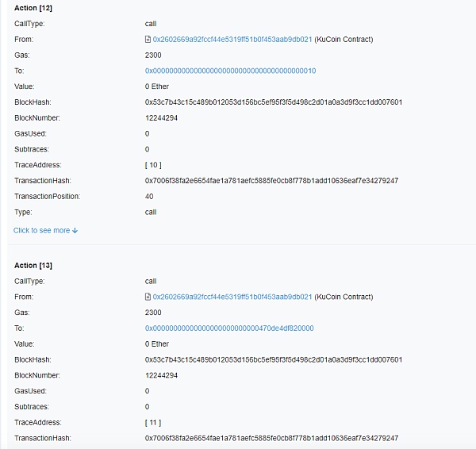This screenshot has width=476, height=449.
Task: Click the Action [13] section header
Action: point(33,265)
